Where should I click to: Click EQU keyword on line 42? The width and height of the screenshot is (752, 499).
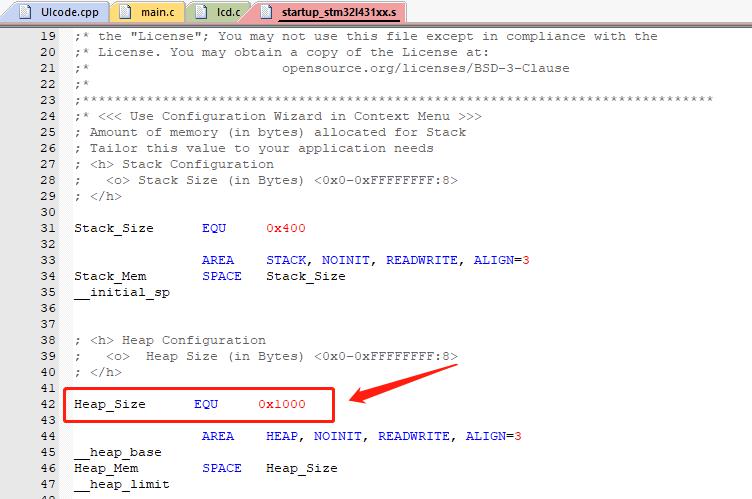click(x=206, y=404)
